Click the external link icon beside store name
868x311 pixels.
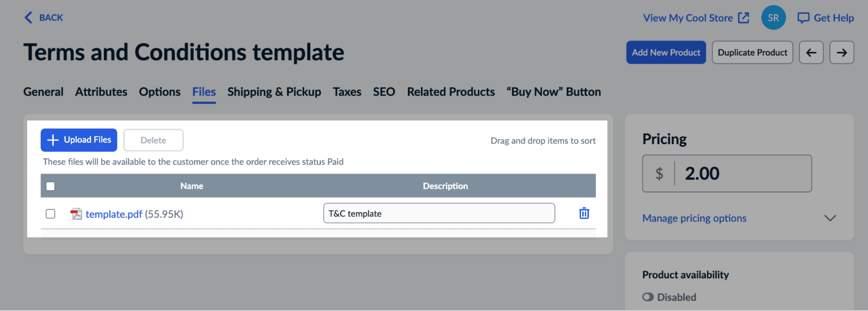pyautogui.click(x=744, y=18)
